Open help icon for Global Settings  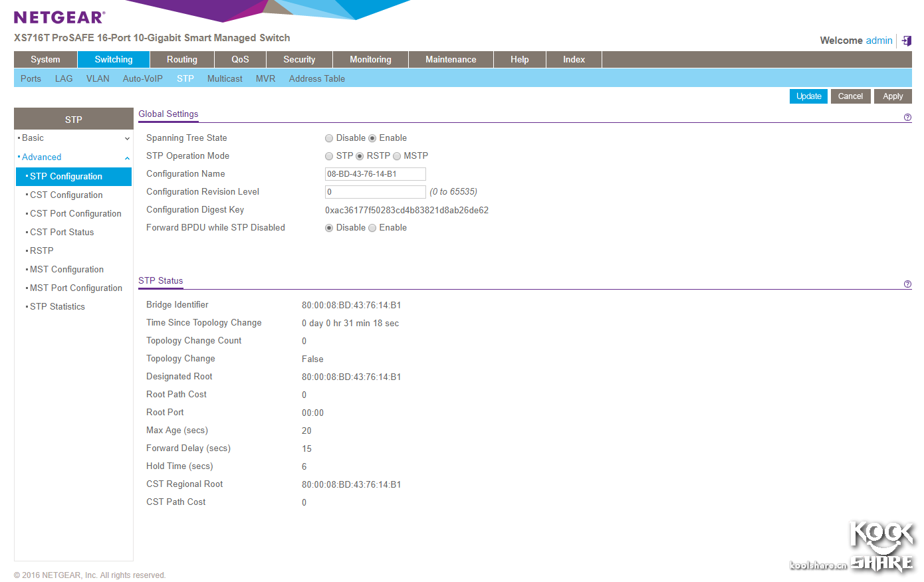pos(907,118)
